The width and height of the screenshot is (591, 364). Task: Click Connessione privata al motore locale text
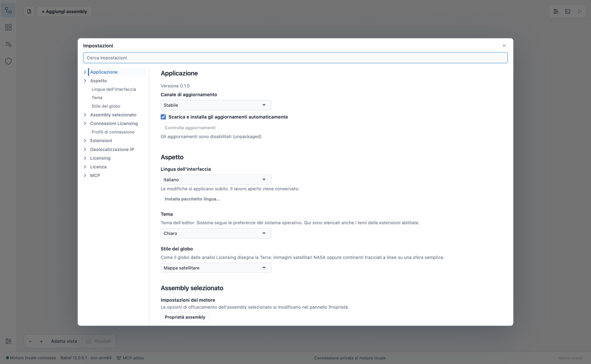(x=350, y=358)
